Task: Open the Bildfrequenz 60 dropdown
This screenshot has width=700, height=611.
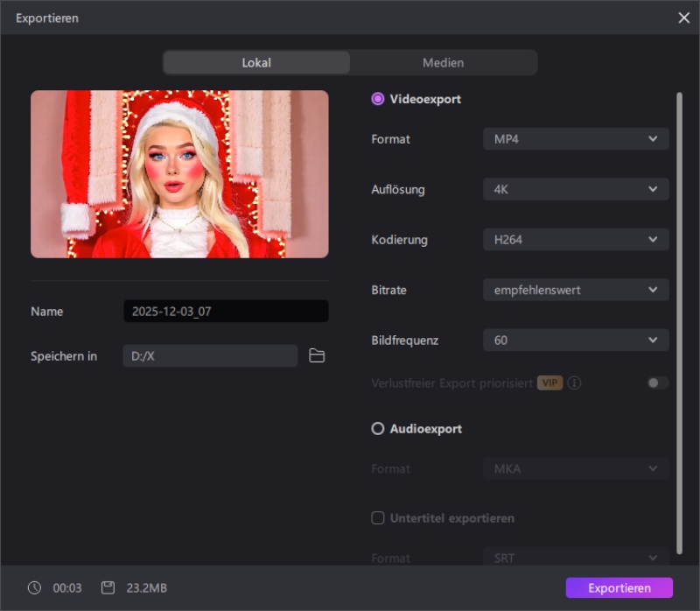Action: [576, 340]
